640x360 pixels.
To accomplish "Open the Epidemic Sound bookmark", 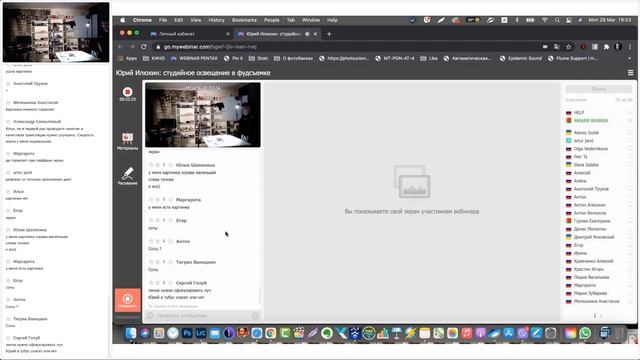I will click(521, 58).
